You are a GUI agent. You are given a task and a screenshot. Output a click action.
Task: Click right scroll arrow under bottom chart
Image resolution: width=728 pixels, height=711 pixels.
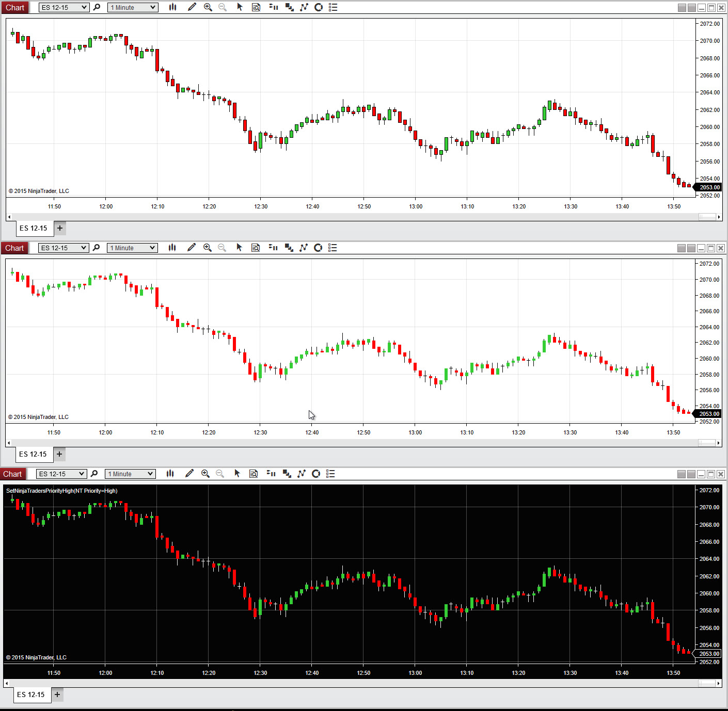(718, 684)
